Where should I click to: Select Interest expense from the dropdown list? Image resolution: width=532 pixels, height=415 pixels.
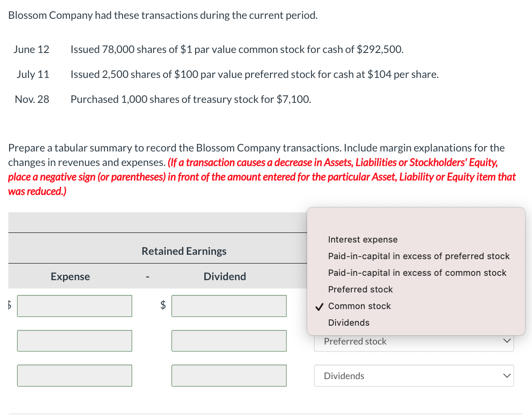pyautogui.click(x=363, y=239)
